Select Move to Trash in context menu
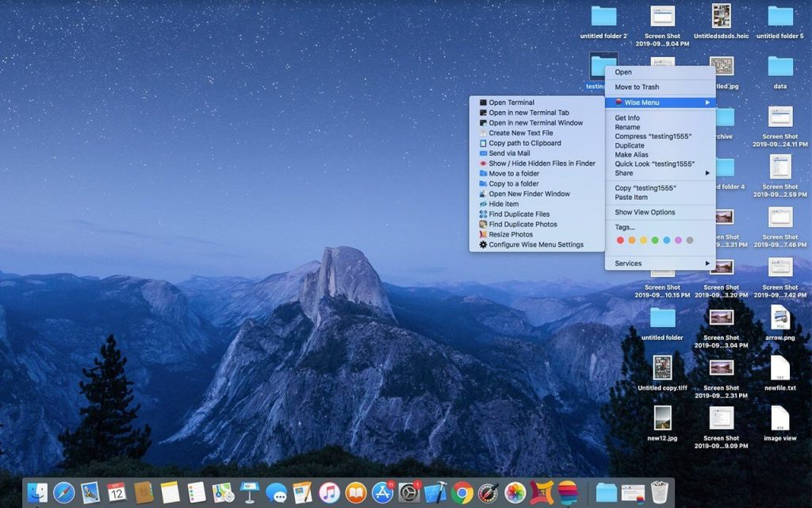The image size is (812, 508). 637,87
